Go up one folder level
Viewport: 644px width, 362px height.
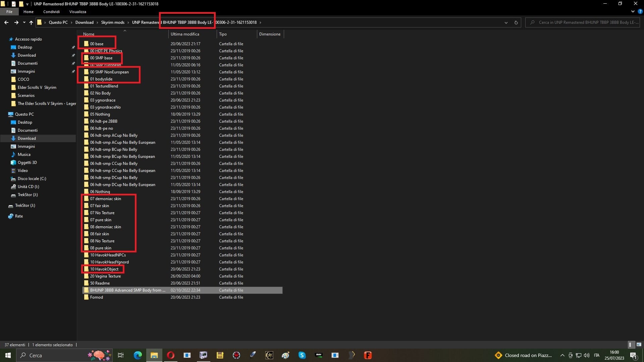31,22
